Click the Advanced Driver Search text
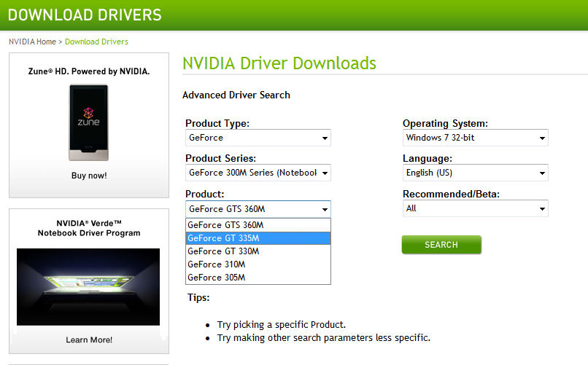Viewport: 588px width, 365px height. pos(236,95)
